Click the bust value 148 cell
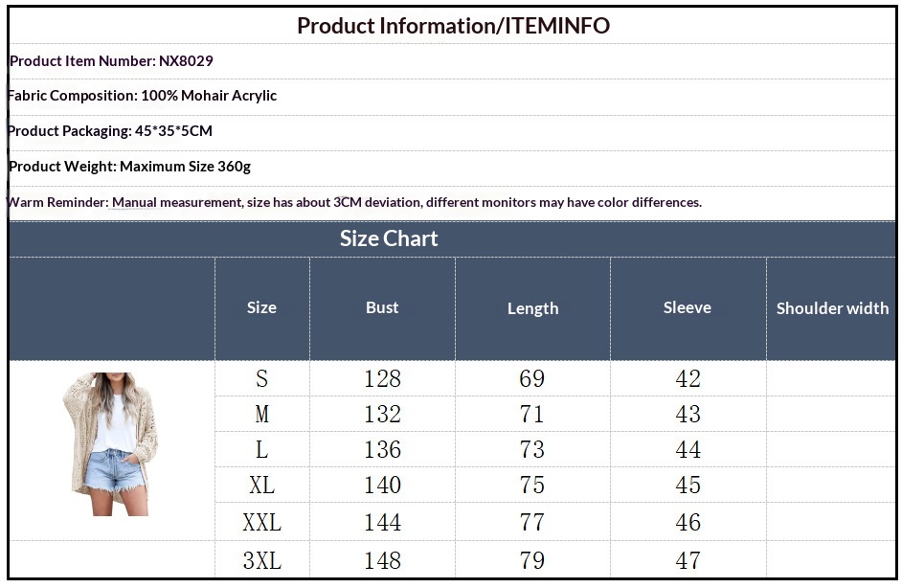Viewport: 902px width, 588px height. (382, 560)
